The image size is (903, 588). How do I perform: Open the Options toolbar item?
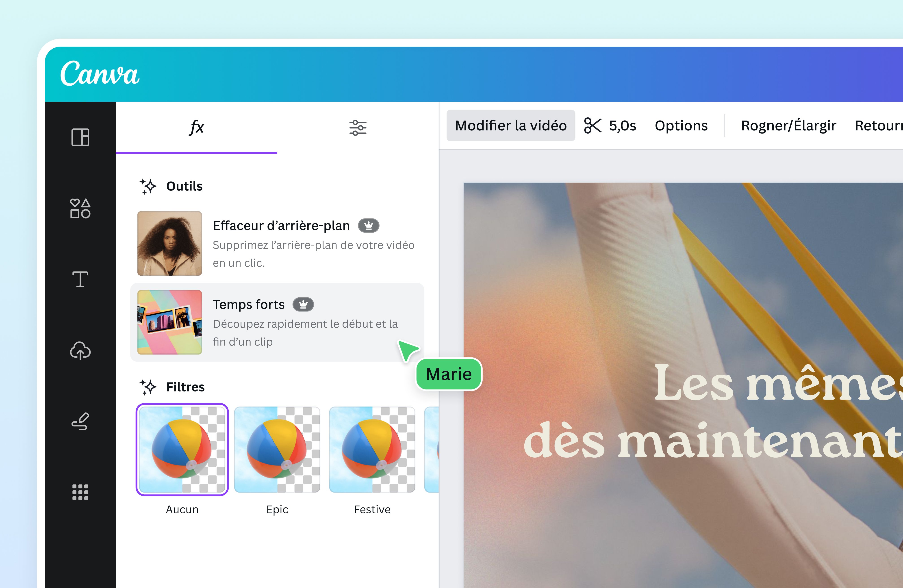pyautogui.click(x=681, y=125)
